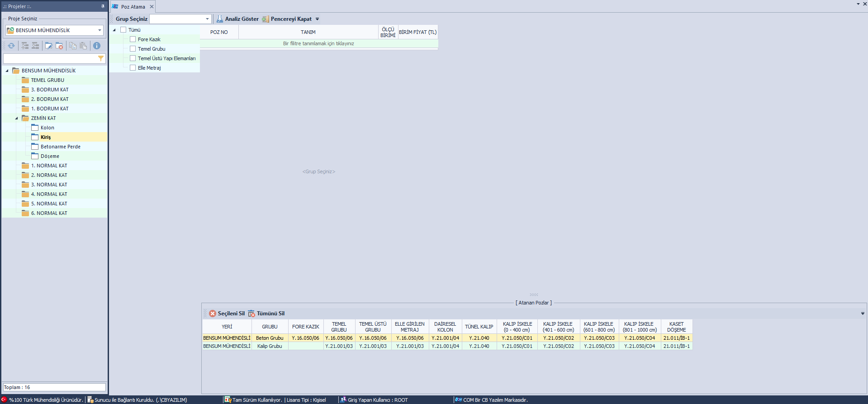Click the root BENSUM MÜHENDİSLİK folder icon
This screenshot has width=868, height=404.
[x=16, y=71]
